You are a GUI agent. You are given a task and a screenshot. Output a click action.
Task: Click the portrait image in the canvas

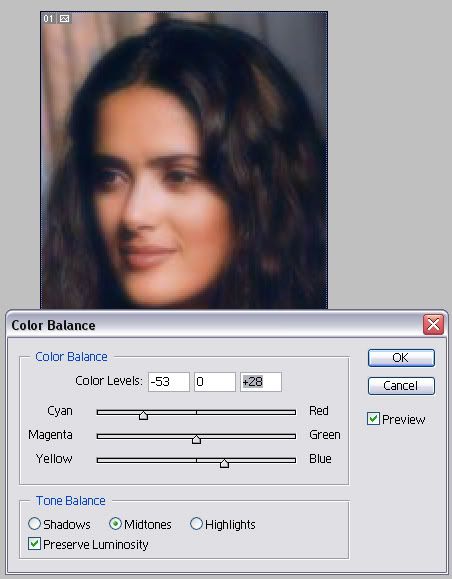(x=184, y=160)
